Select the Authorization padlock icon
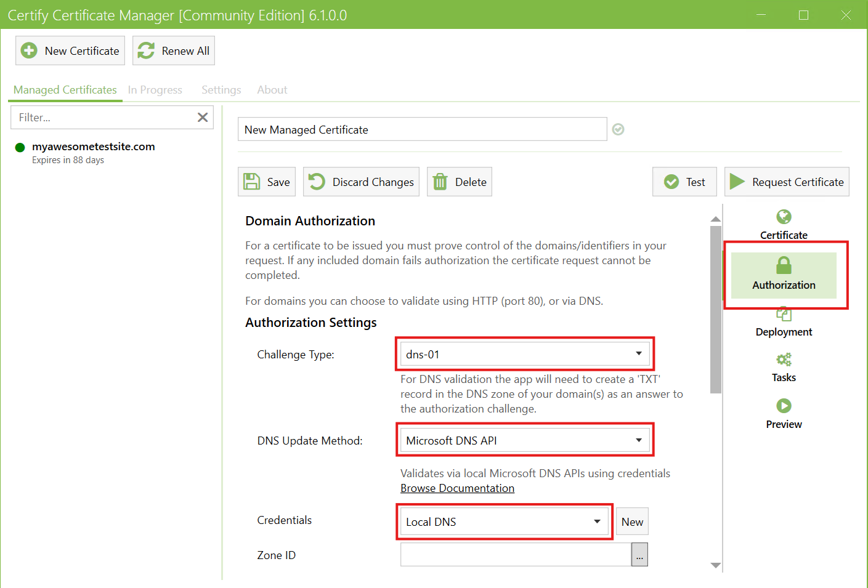Image resolution: width=868 pixels, height=588 pixels. pos(784,265)
